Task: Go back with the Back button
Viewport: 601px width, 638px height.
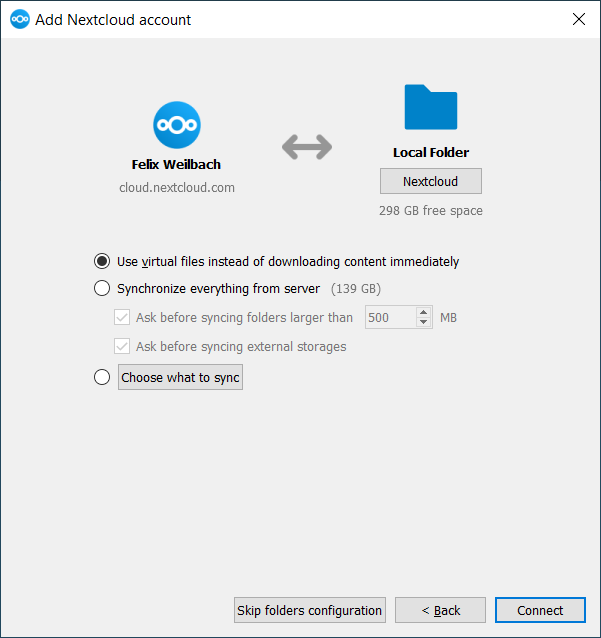Action: point(440,610)
